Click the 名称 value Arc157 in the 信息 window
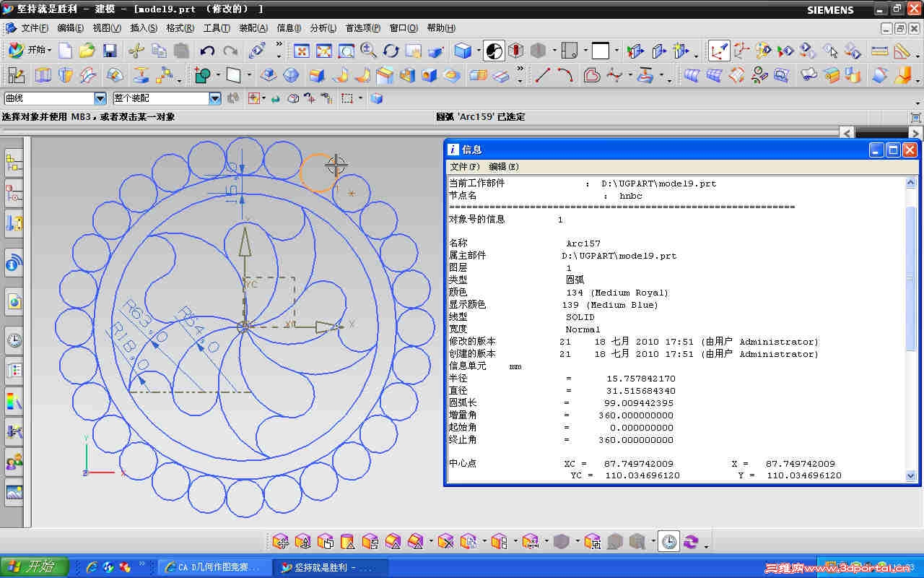924x578 pixels. coord(583,243)
